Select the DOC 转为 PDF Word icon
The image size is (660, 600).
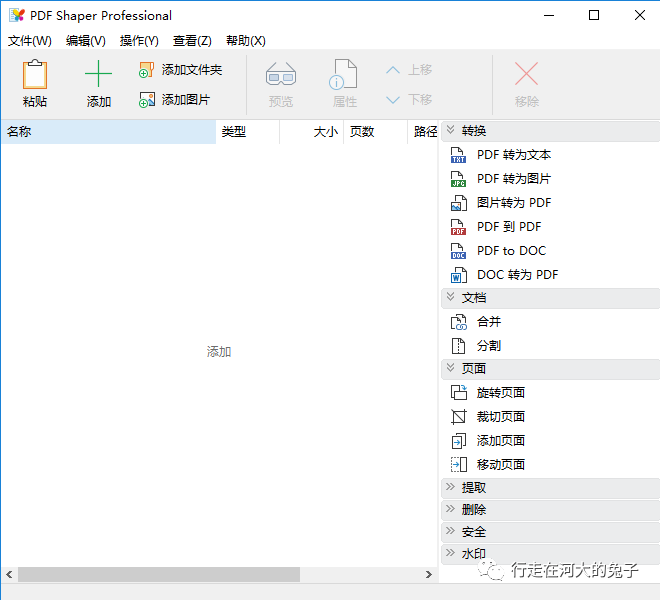tap(458, 275)
